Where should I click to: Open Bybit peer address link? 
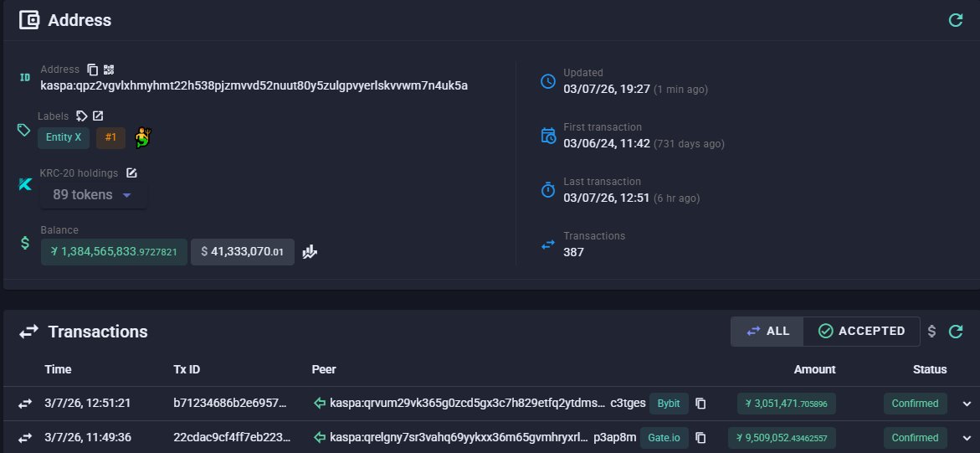coord(487,404)
